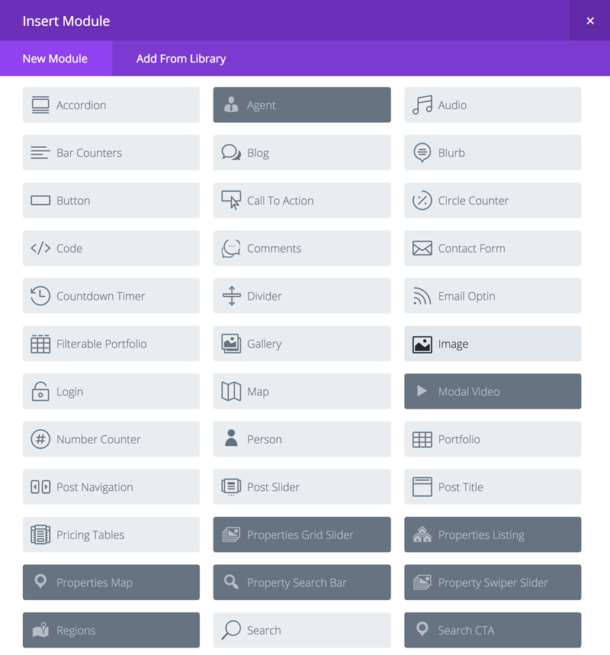Insert module labeled "Blog"
Image resolution: width=610 pixels, height=655 pixels.
click(x=302, y=152)
